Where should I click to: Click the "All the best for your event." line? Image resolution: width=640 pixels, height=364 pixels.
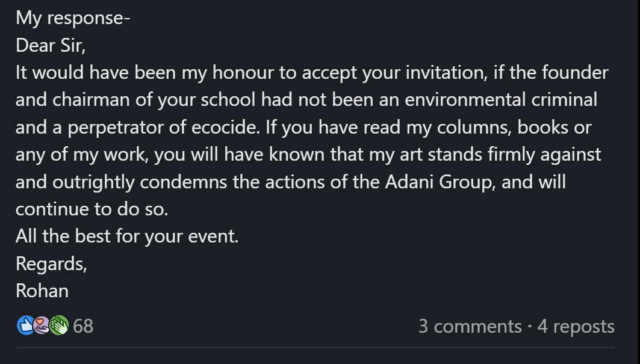pyautogui.click(x=127, y=236)
